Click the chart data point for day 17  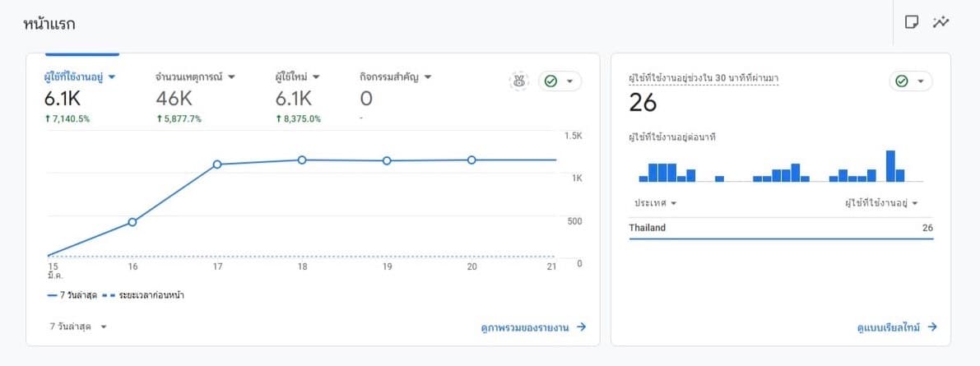pyautogui.click(x=217, y=164)
